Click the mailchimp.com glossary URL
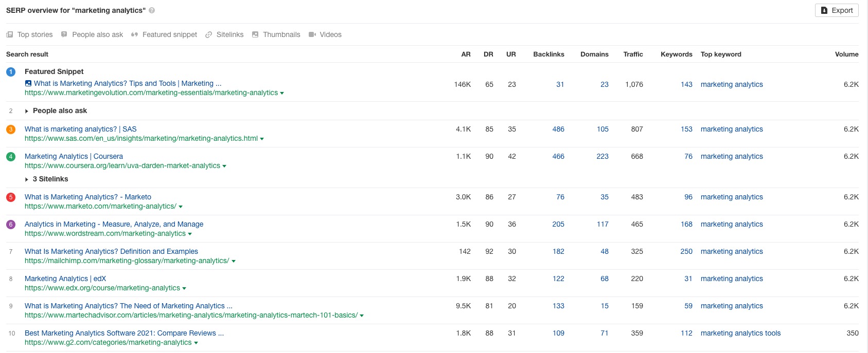Screen dimensions: 868x353 click(x=127, y=261)
